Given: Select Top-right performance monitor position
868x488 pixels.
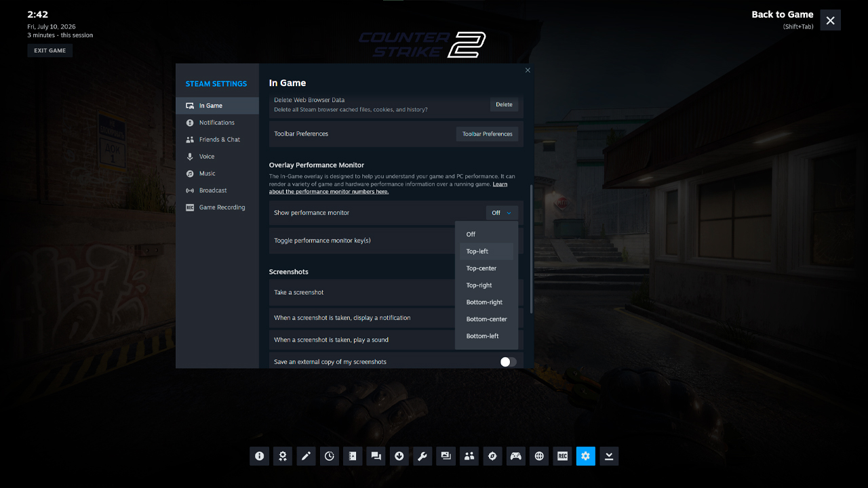Looking at the screenshot, I should click(486, 285).
